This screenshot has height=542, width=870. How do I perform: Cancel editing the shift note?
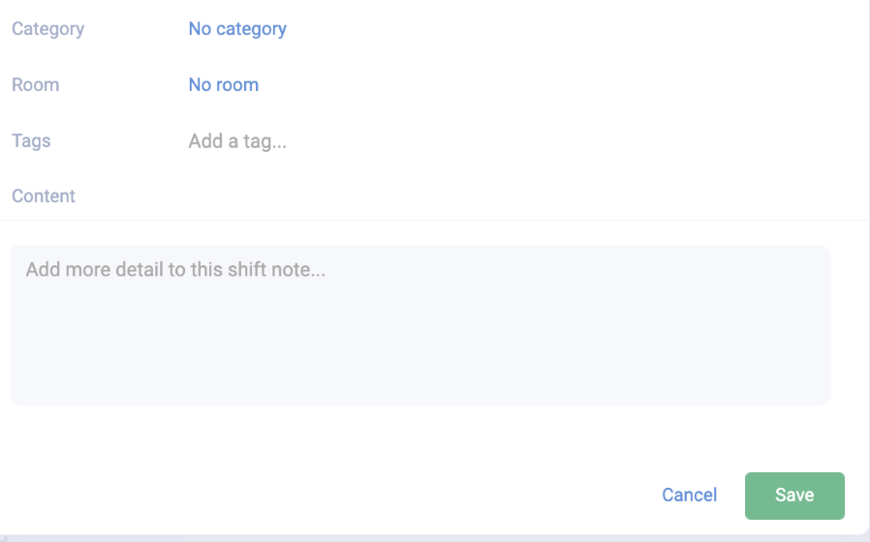[x=689, y=495]
